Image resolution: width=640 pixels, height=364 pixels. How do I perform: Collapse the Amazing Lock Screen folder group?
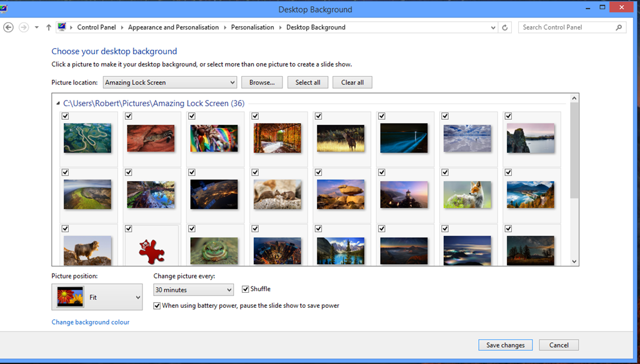tap(57, 104)
